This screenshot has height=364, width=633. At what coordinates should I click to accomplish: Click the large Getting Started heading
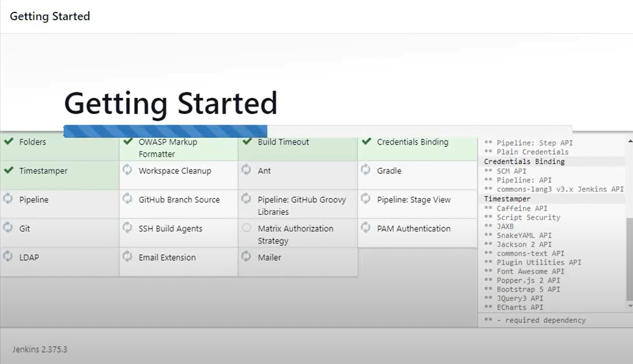171,104
